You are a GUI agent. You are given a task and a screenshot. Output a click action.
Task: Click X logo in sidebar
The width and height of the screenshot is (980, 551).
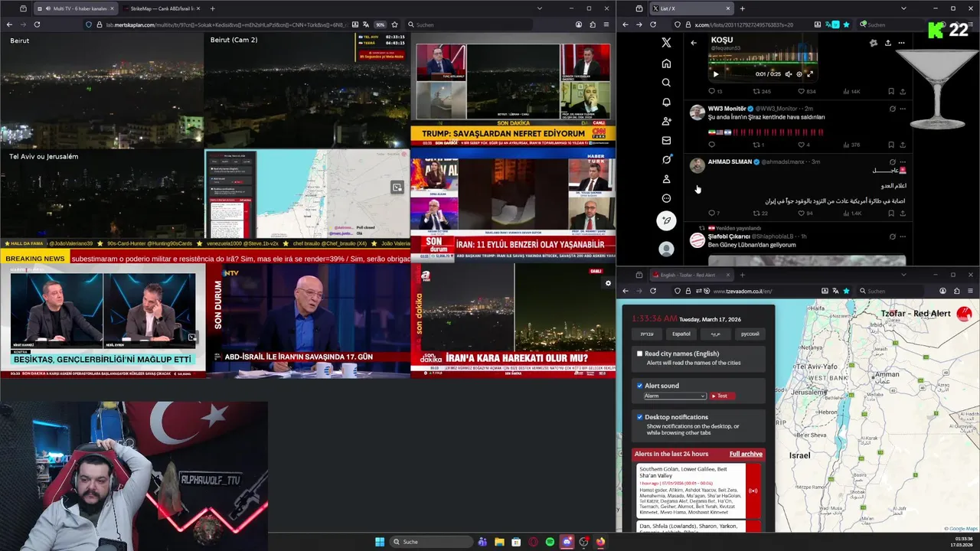click(x=666, y=43)
